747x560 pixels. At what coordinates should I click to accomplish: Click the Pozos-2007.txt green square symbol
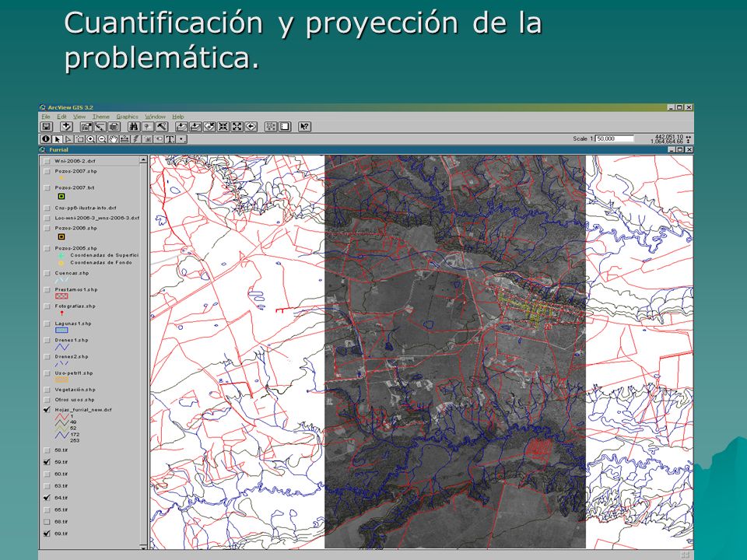click(61, 196)
